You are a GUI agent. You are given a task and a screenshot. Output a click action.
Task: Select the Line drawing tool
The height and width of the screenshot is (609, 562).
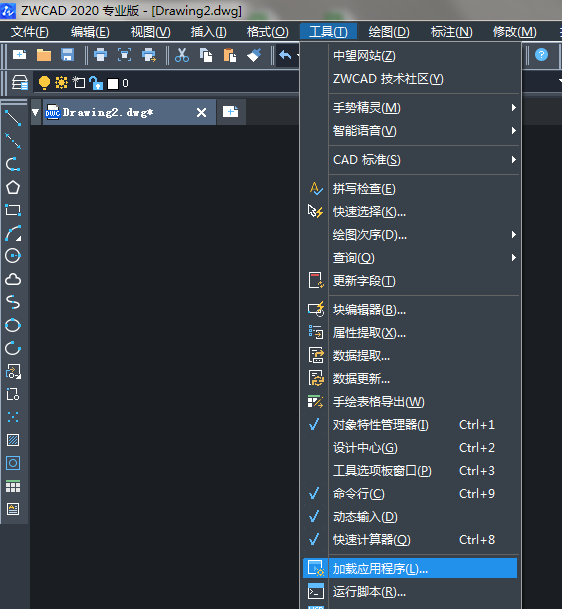click(x=13, y=118)
